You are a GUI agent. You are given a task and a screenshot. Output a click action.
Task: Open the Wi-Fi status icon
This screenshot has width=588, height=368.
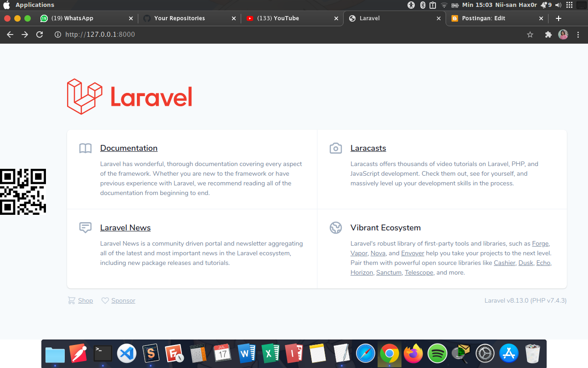(x=444, y=5)
